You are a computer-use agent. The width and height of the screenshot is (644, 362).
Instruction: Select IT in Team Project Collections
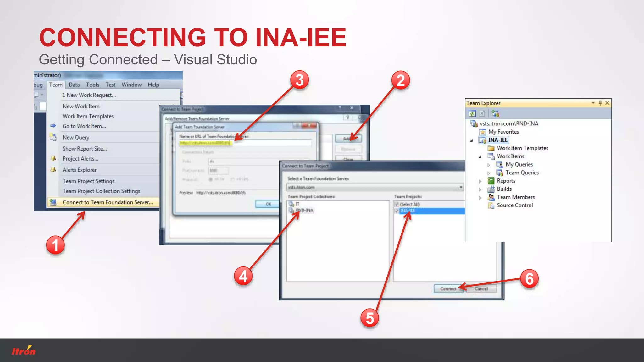(x=297, y=204)
